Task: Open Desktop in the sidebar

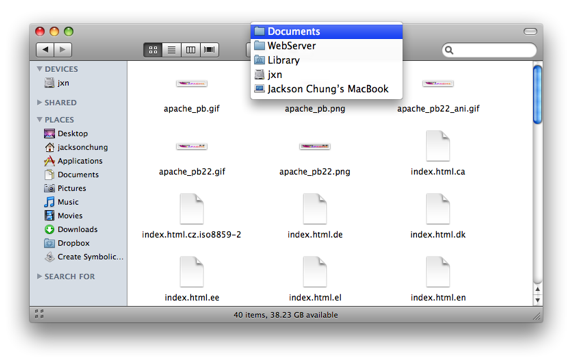Action: (66, 134)
